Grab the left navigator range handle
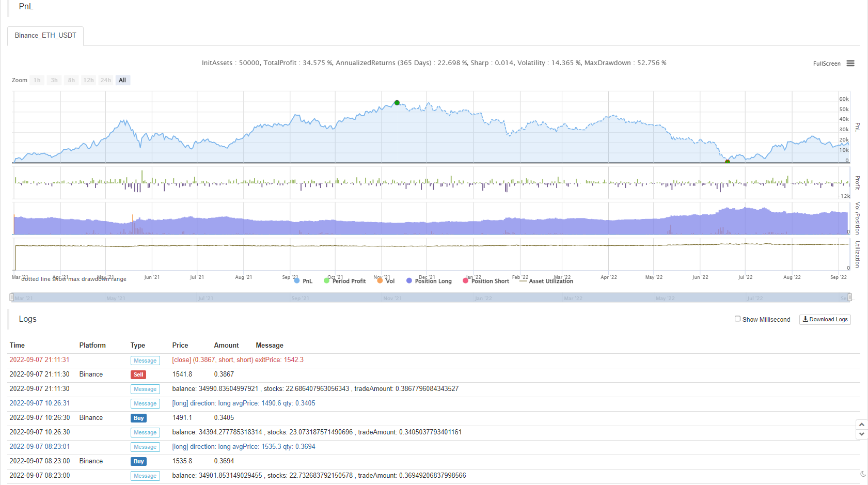868x485 pixels. click(x=11, y=298)
